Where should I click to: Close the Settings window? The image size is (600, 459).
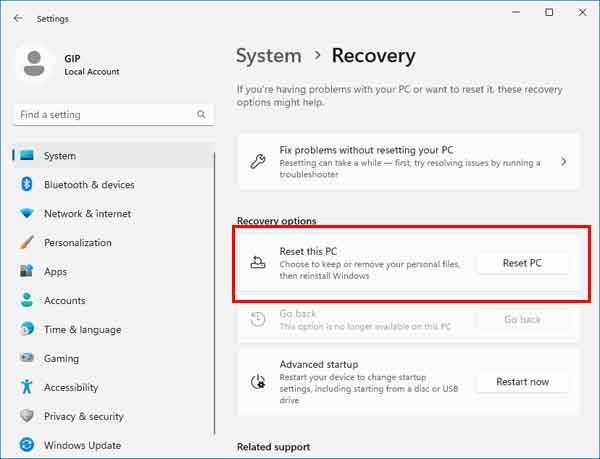pyautogui.click(x=582, y=12)
